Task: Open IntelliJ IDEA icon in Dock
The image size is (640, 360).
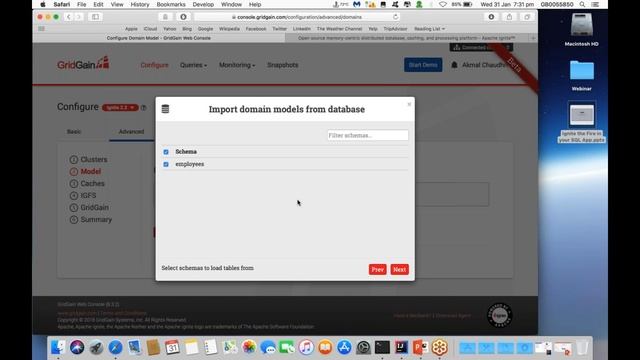Action: [x=402, y=347]
